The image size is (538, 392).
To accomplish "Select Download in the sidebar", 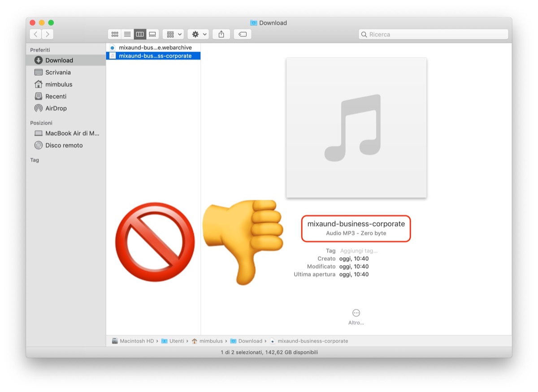I will (66, 60).
